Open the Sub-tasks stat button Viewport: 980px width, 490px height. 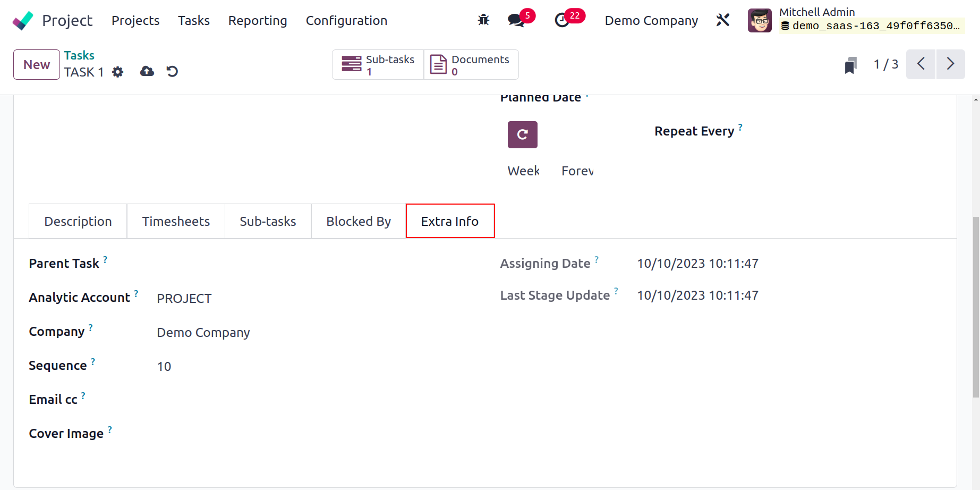[x=378, y=65]
